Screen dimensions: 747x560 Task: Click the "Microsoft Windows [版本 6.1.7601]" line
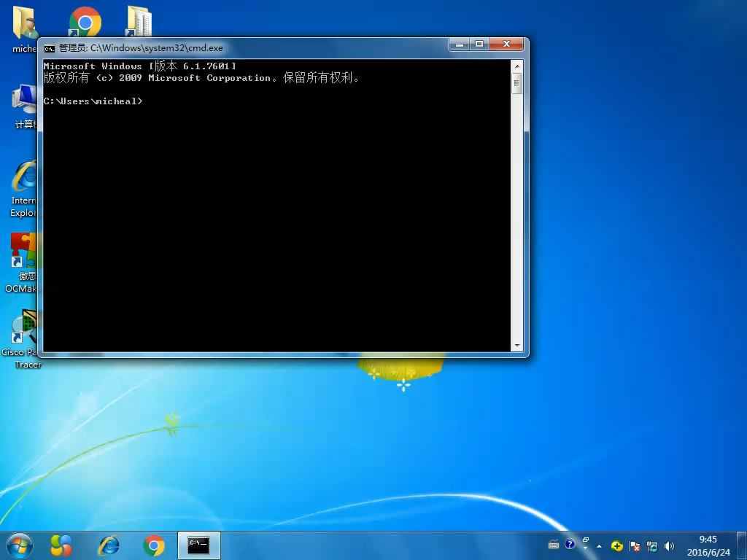click(139, 66)
